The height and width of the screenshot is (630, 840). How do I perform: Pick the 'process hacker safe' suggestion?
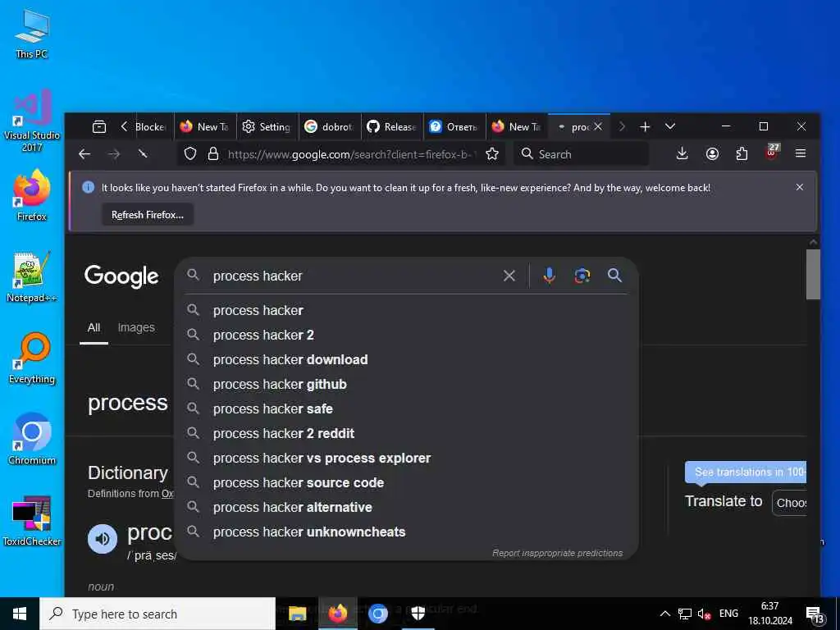pos(405,409)
